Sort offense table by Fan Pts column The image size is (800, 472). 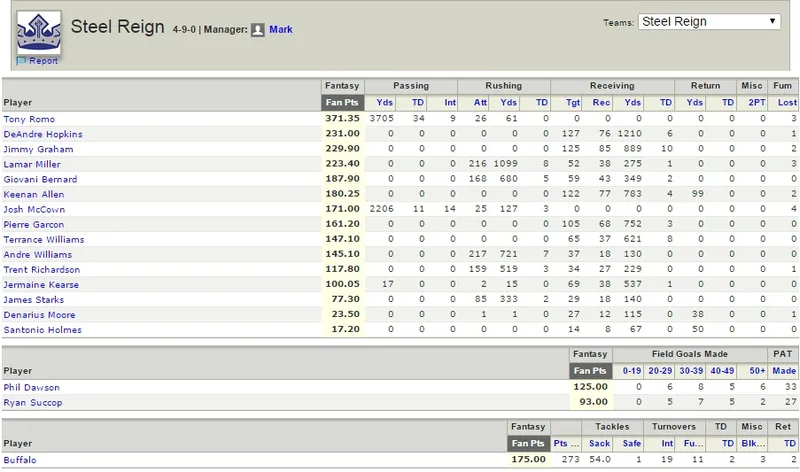pyautogui.click(x=342, y=103)
